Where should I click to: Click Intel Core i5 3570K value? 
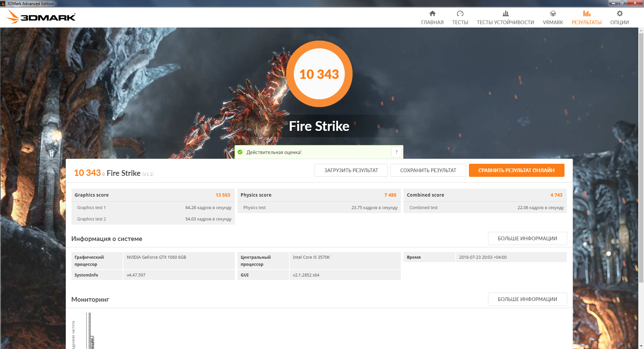[311, 257]
